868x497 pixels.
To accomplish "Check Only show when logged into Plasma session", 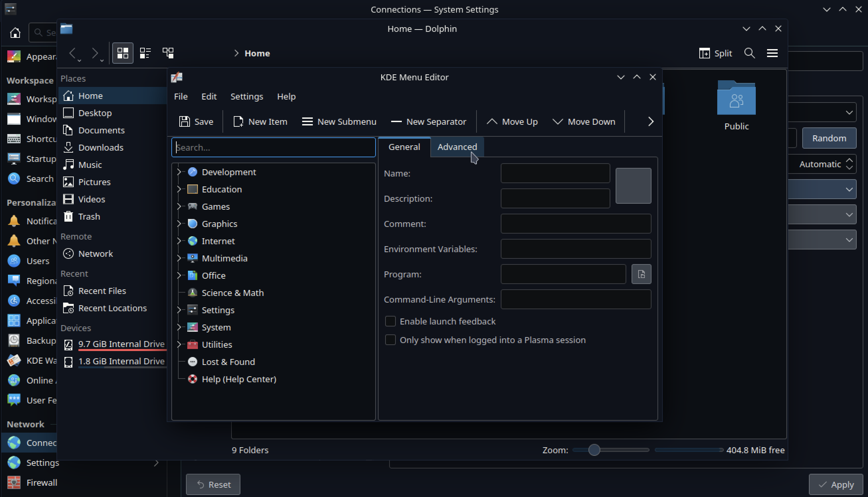I will pos(390,340).
